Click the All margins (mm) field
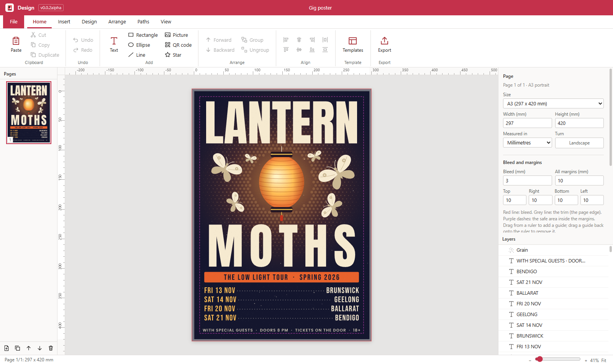613x364 pixels. pyautogui.click(x=579, y=180)
